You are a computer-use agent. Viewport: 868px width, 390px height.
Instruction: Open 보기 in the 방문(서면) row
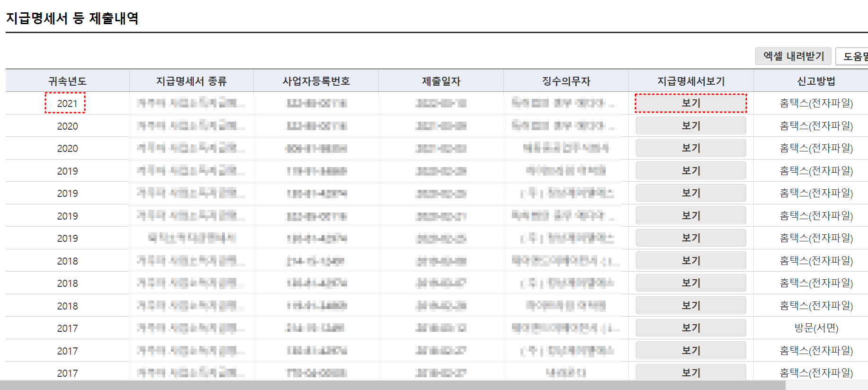(x=691, y=328)
